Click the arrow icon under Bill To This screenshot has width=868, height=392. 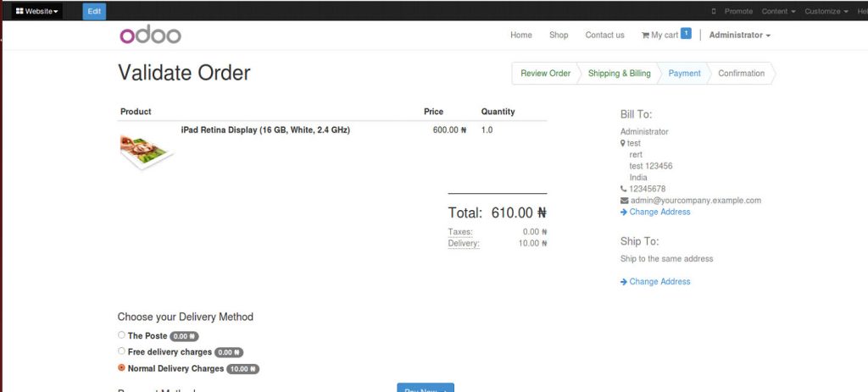pyautogui.click(x=624, y=213)
